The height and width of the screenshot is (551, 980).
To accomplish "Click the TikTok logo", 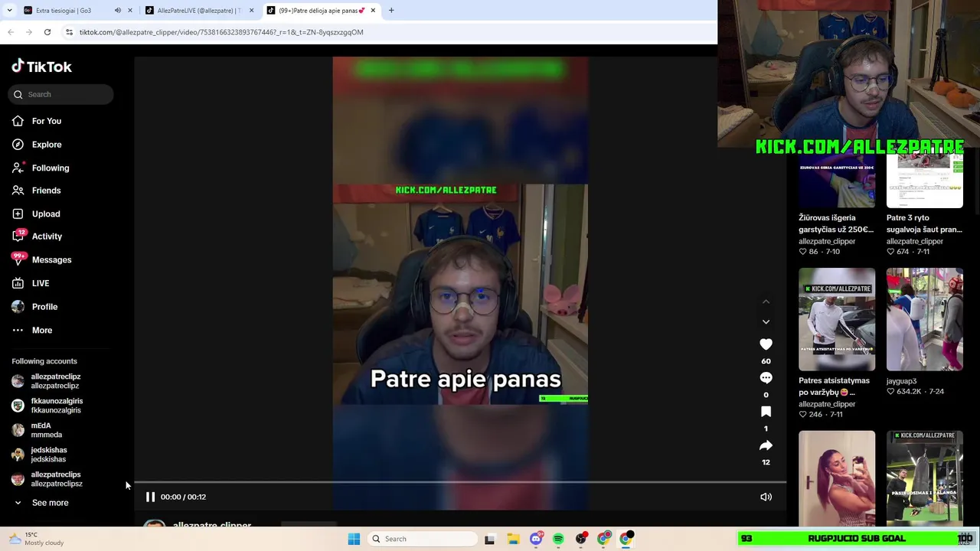I will 41,67.
